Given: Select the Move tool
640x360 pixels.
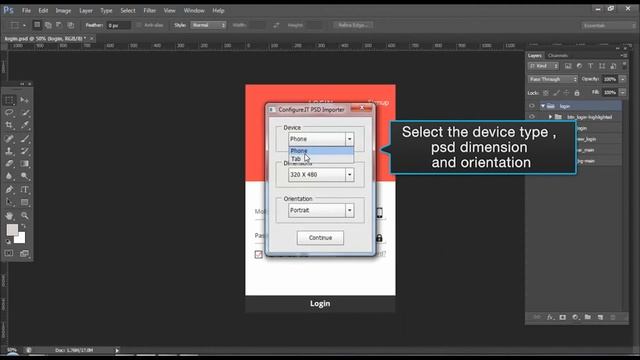Looking at the screenshot, I should pyautogui.click(x=24, y=100).
